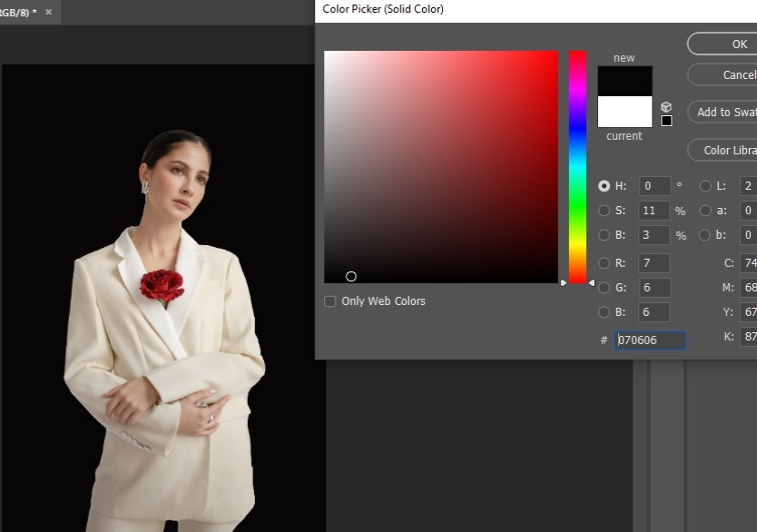Click the circular color selector marker in the field
The width and height of the screenshot is (757, 532).
pyautogui.click(x=351, y=276)
